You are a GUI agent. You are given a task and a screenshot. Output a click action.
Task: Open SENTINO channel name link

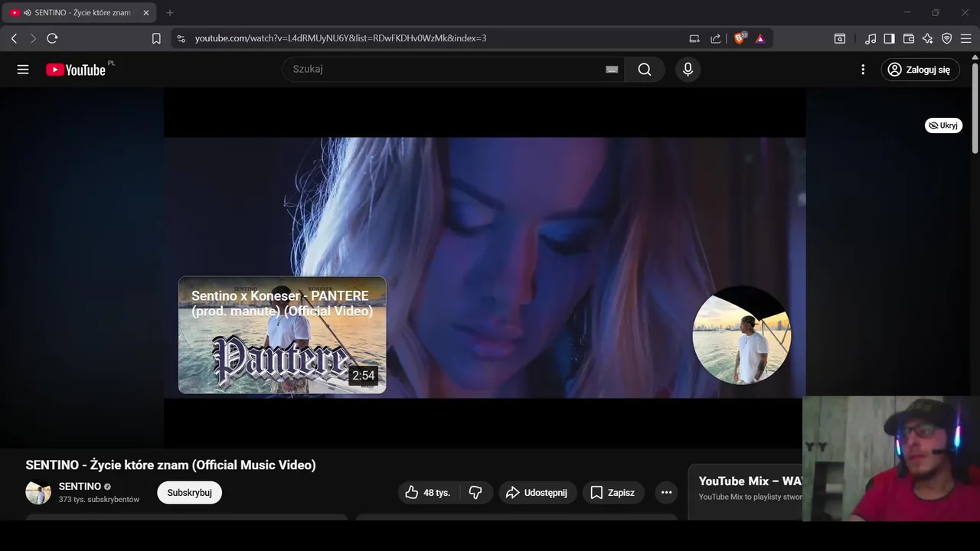pyautogui.click(x=80, y=487)
